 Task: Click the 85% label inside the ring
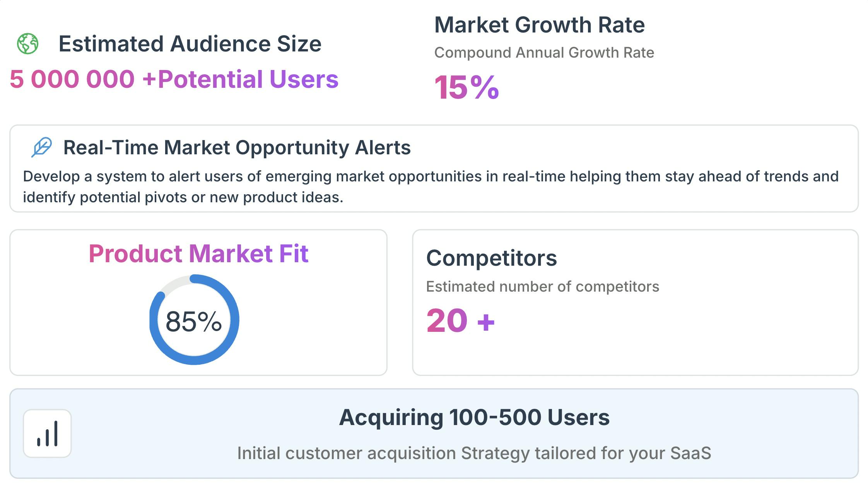point(194,321)
